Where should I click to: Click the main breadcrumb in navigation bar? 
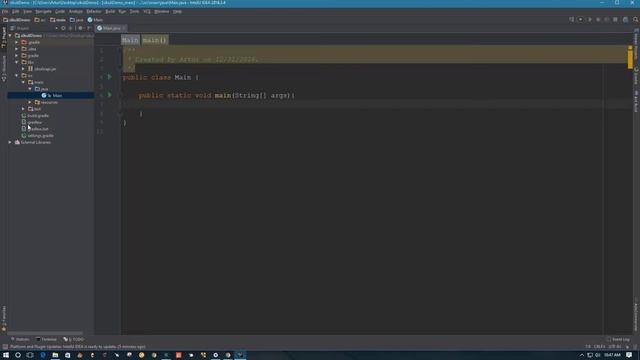click(58, 20)
